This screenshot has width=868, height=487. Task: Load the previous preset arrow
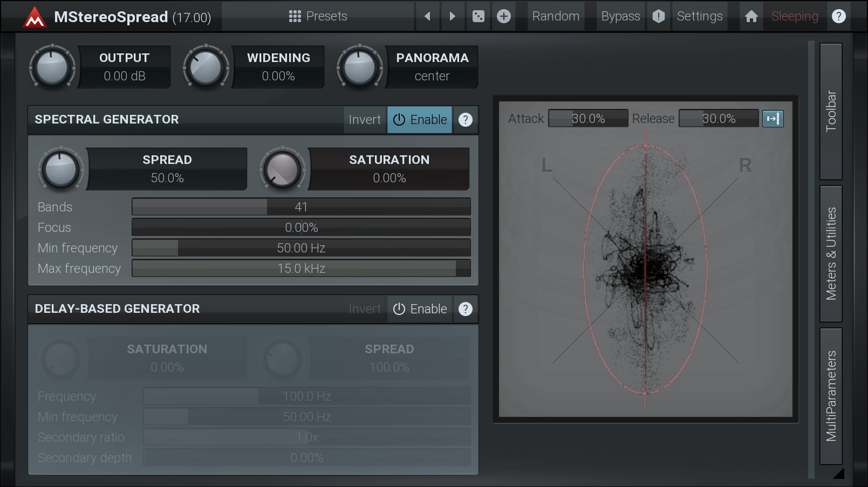pos(427,17)
